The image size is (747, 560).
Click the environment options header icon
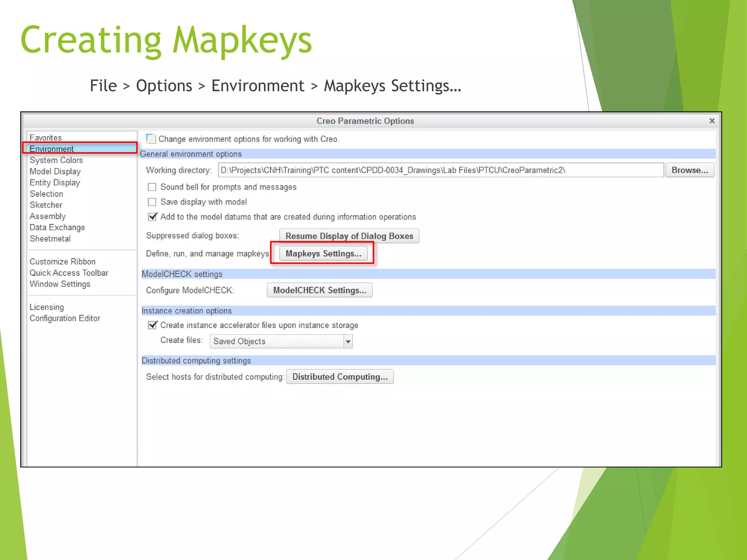(151, 139)
